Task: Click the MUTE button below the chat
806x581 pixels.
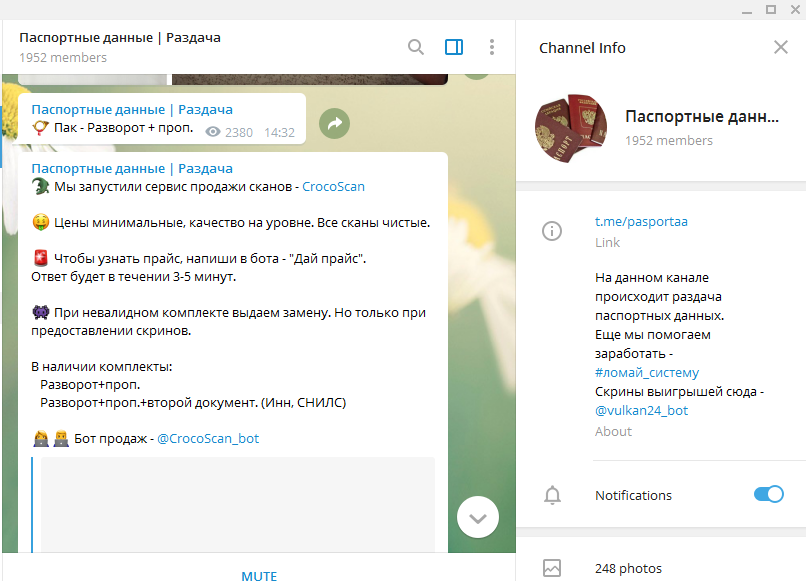Action: [x=259, y=576]
